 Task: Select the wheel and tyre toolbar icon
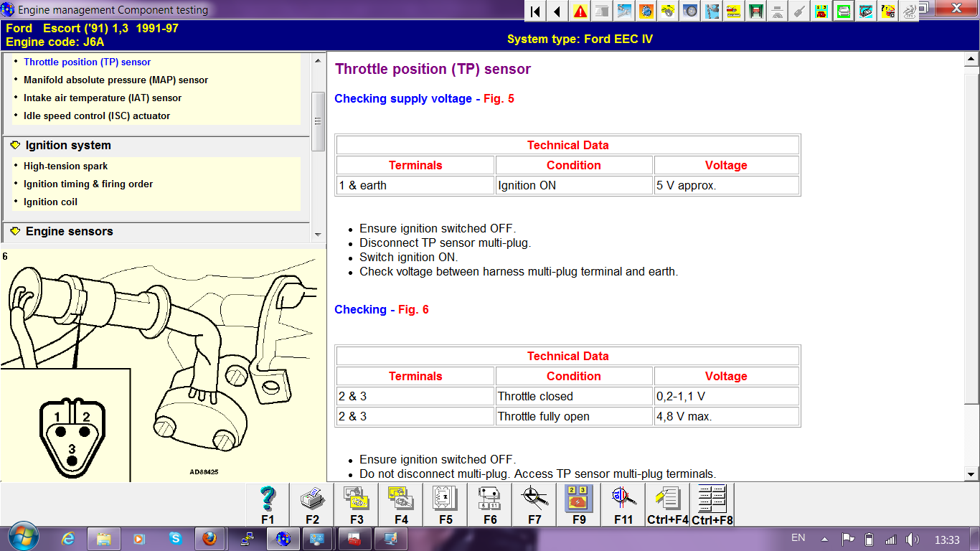tap(690, 11)
